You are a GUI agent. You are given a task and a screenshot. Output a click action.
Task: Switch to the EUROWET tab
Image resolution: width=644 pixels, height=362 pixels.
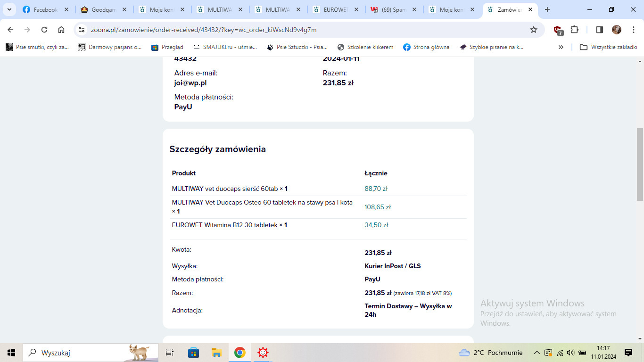[335, 10]
